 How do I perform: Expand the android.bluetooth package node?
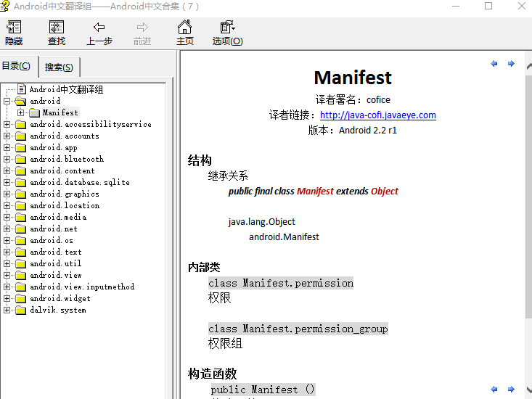click(x=7, y=160)
